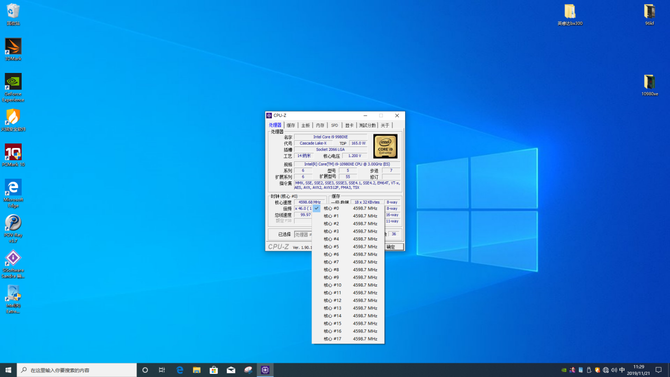Click the orange shield icon in the system tray
670x377 pixels.
pos(597,370)
